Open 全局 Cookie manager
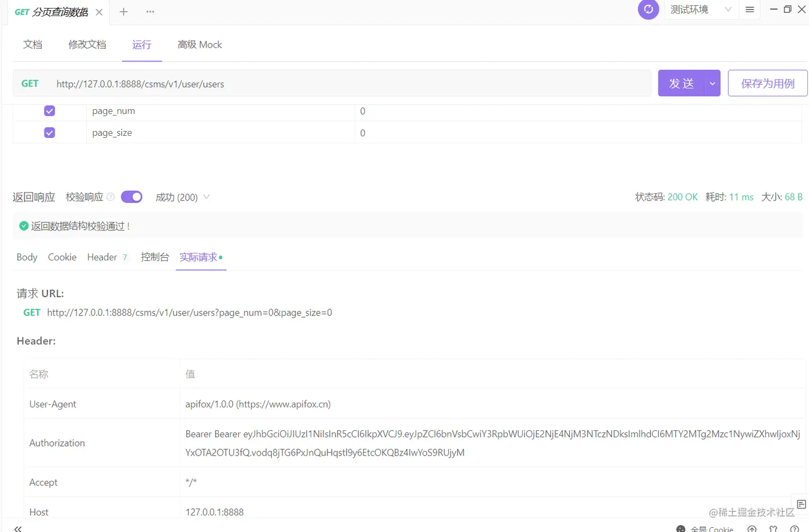This screenshot has height=532, width=809. (x=705, y=528)
